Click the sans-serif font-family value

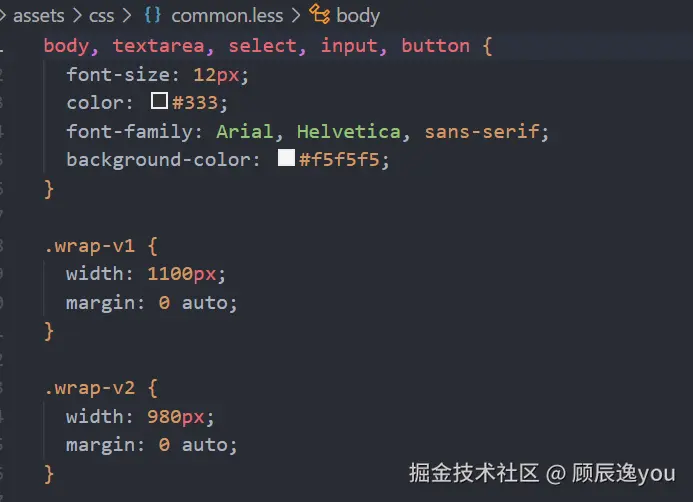pyautogui.click(x=482, y=131)
